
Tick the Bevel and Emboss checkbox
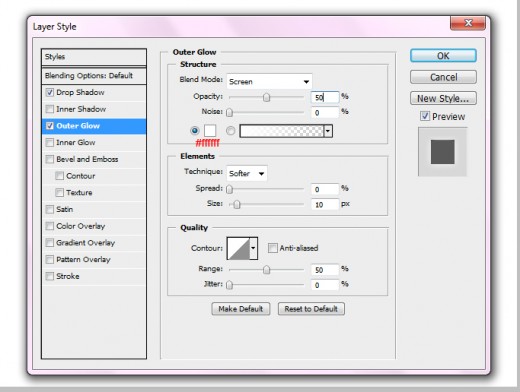[50, 159]
